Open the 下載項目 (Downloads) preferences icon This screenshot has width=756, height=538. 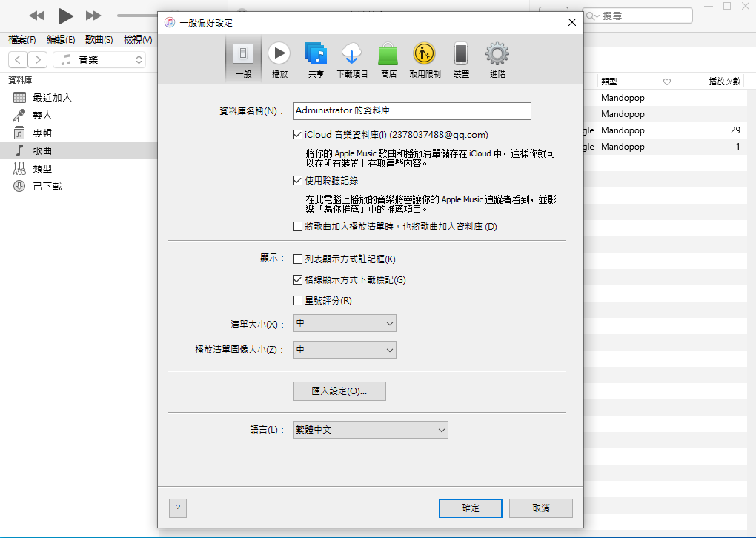[352, 59]
